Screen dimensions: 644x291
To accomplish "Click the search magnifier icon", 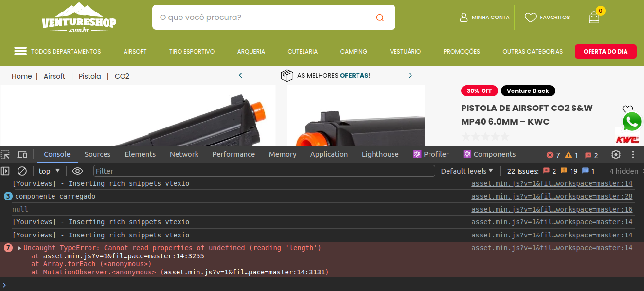I will [x=380, y=18].
